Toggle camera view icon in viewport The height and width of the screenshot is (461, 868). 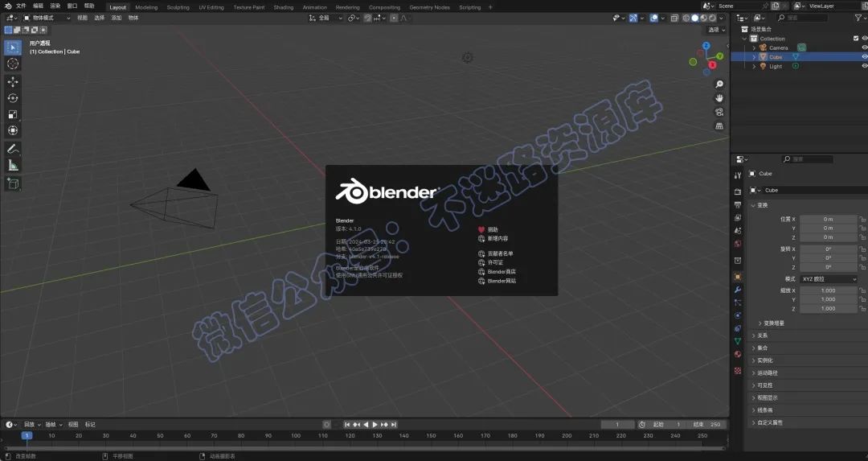coord(719,112)
